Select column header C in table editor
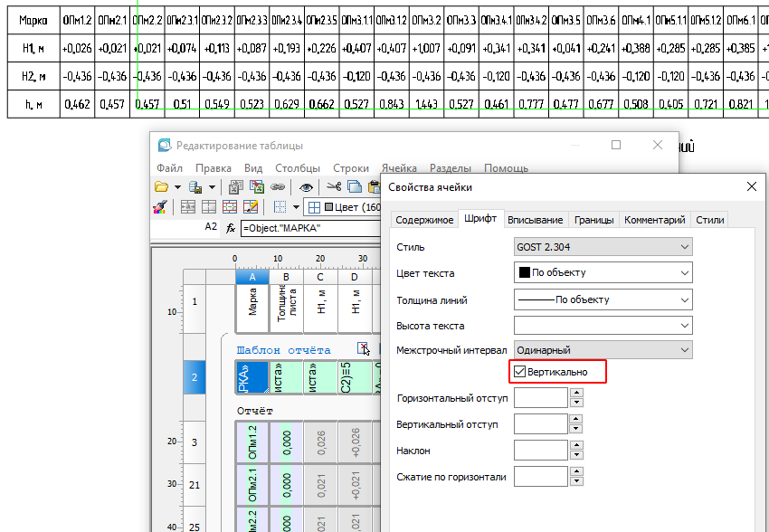The width and height of the screenshot is (769, 532). point(319,277)
